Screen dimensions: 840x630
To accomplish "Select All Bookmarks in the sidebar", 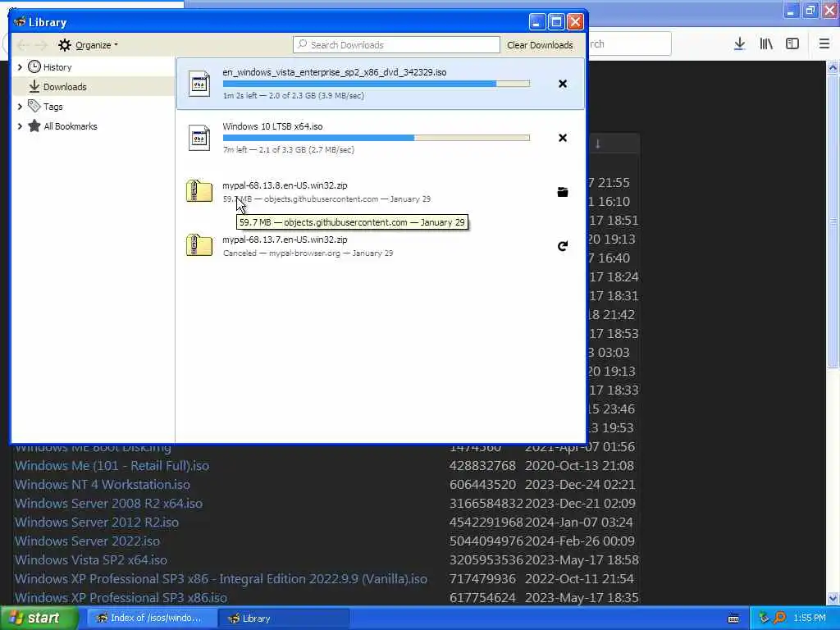I will (x=71, y=126).
